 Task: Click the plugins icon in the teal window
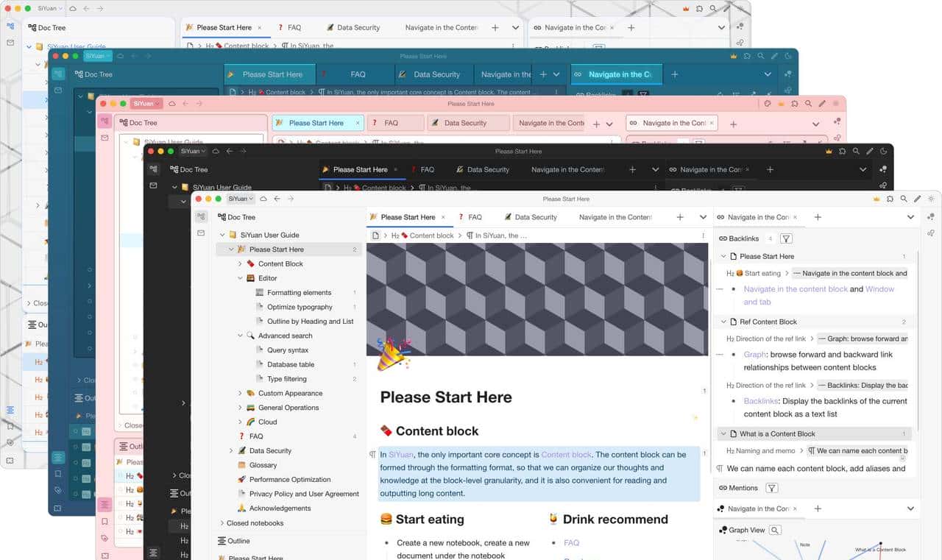point(747,56)
